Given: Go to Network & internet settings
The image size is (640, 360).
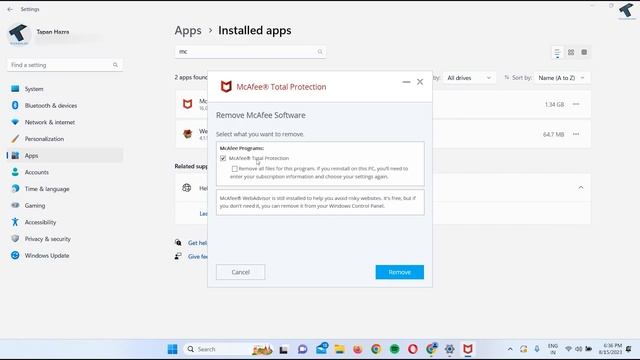Looking at the screenshot, I should 65,122.
